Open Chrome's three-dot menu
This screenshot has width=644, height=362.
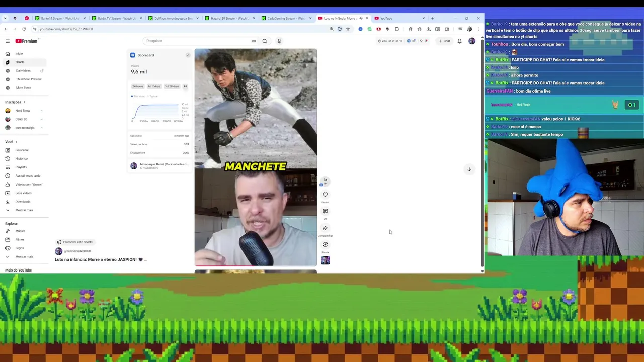click(478, 29)
